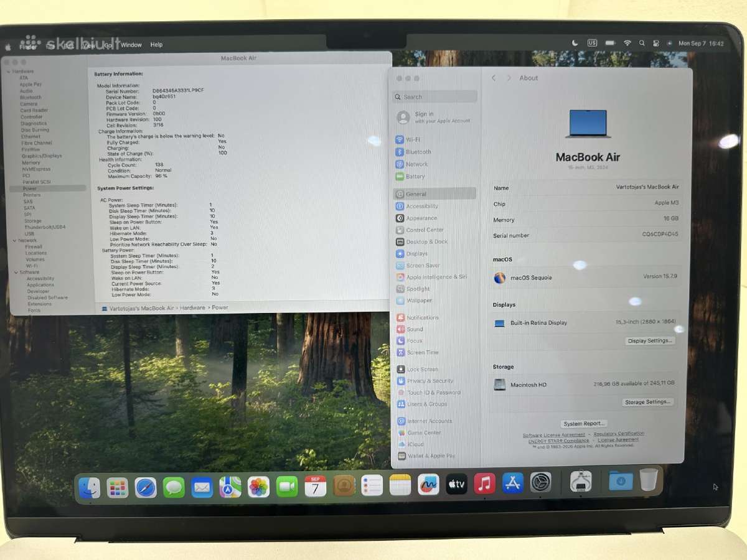Open the Apple menu
This screenshot has width=747, height=560.
click(x=9, y=47)
